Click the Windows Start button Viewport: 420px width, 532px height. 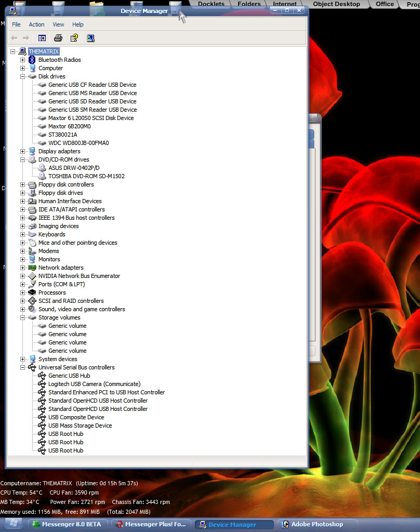[12, 524]
